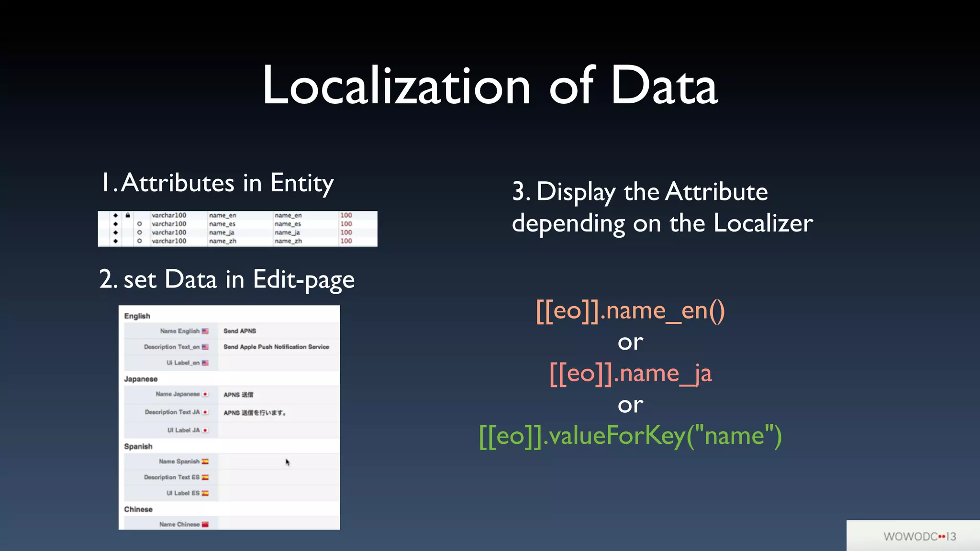This screenshot has height=551, width=980.
Task: Click the Description Text JA label
Action: click(x=172, y=412)
